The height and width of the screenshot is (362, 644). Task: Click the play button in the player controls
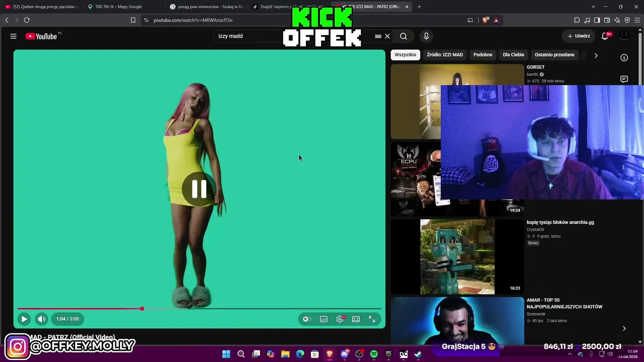point(24,319)
